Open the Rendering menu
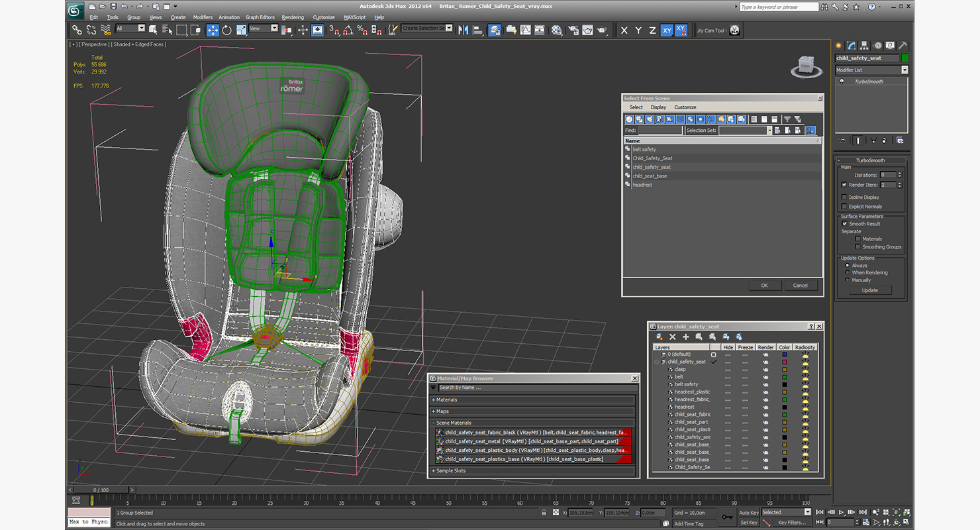Viewport: 980px width, 530px height. pyautogui.click(x=293, y=17)
